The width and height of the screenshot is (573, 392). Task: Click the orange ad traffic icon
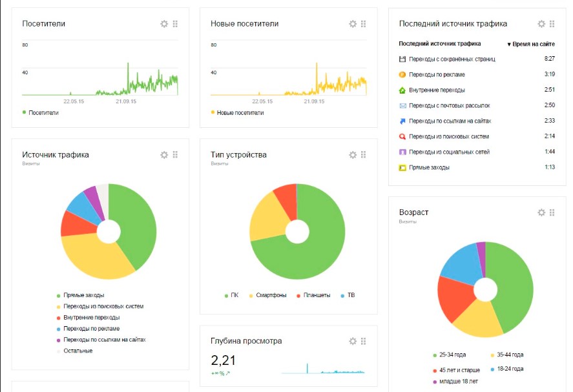point(402,74)
